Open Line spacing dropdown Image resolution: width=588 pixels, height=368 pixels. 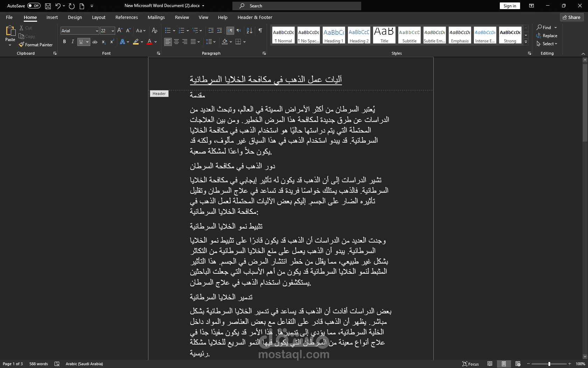click(x=211, y=42)
